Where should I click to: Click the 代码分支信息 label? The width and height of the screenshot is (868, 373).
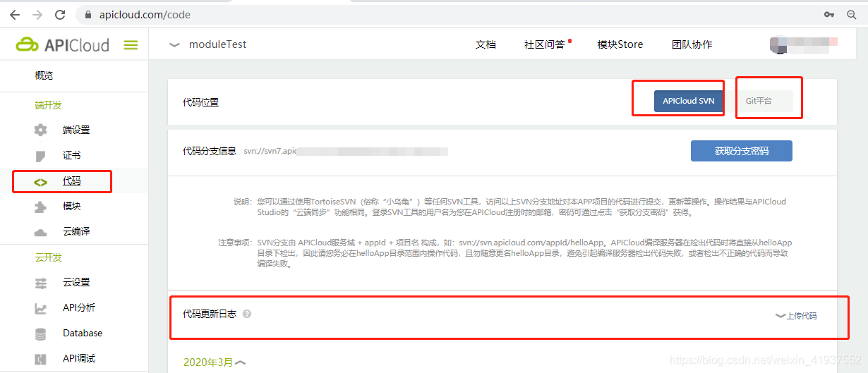click(210, 151)
